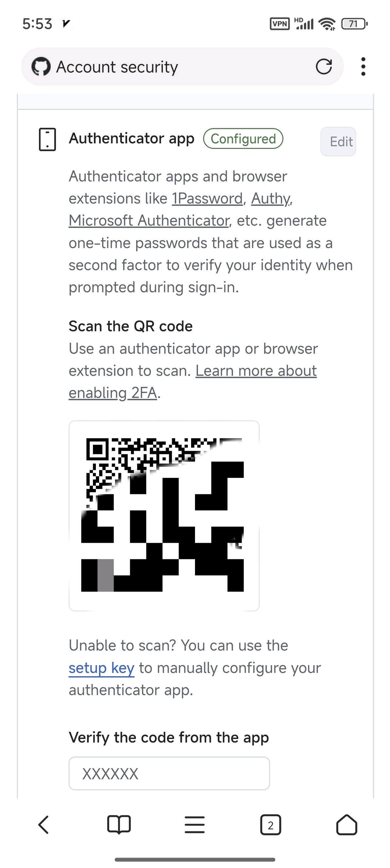Tap the QR code image
Viewport: 390px width, 868px height.
click(x=164, y=515)
